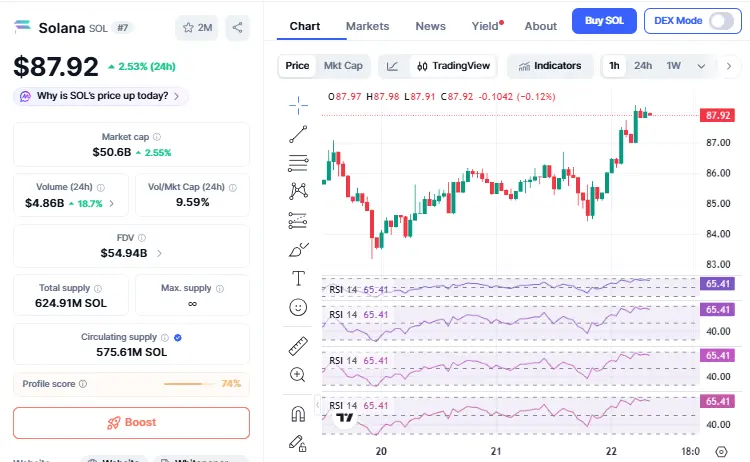The height and width of the screenshot is (462, 750).
Task: Pick the brush drawing tool
Action: pos(298,249)
